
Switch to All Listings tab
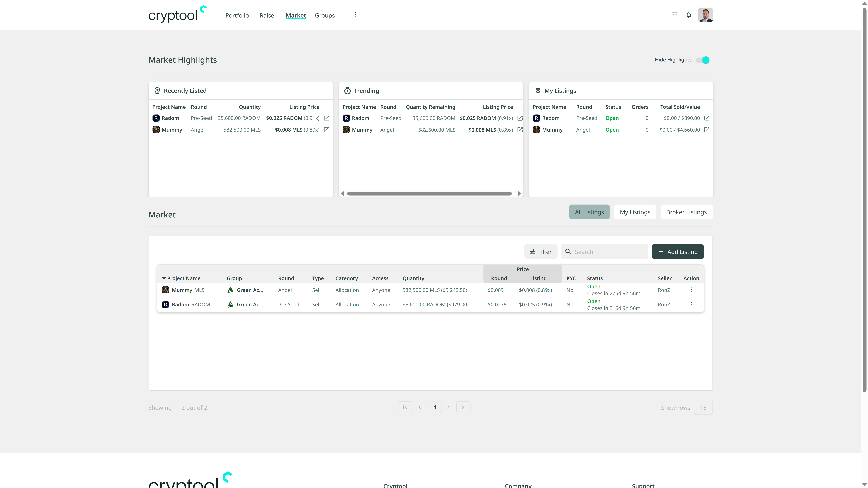(589, 212)
